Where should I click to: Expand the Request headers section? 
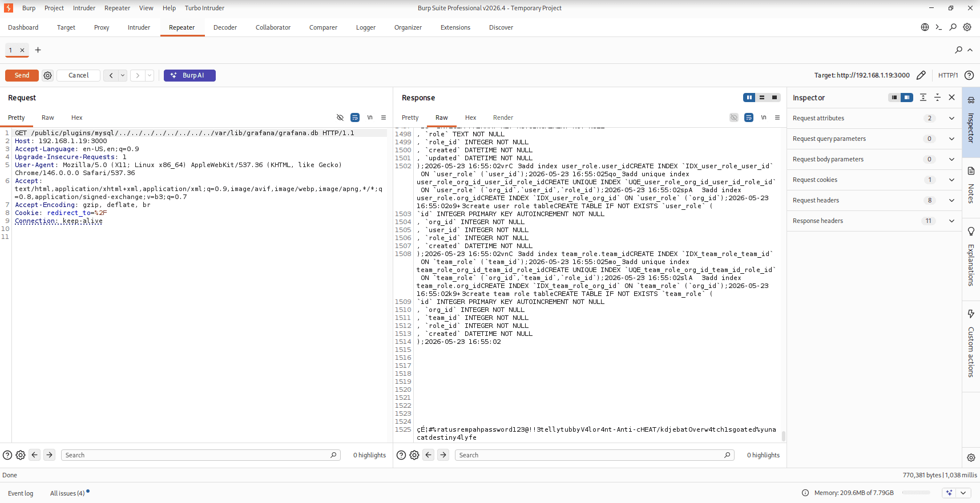[x=874, y=200]
